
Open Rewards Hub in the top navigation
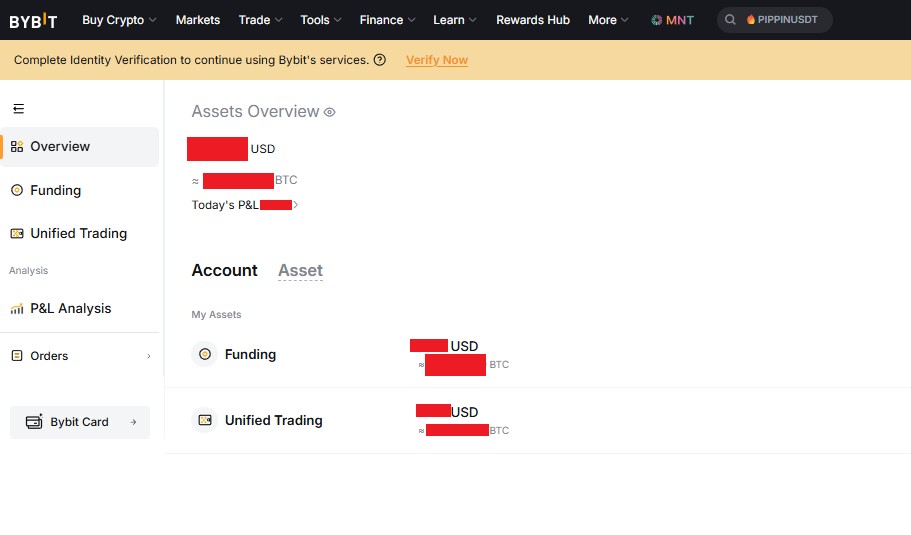533,20
